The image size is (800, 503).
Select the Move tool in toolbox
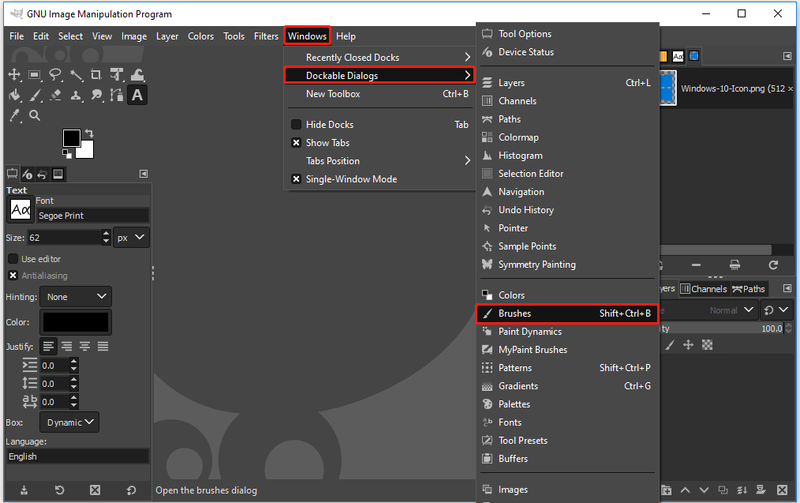[x=14, y=74]
